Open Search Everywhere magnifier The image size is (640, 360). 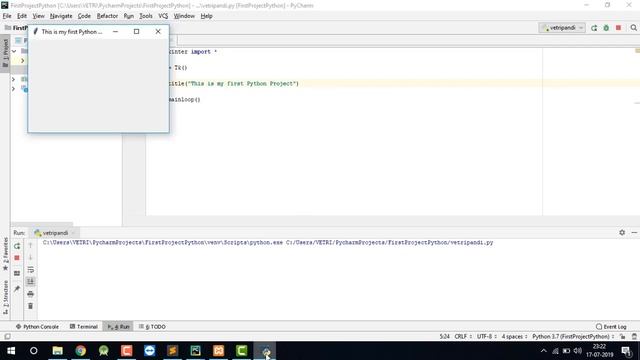633,28
